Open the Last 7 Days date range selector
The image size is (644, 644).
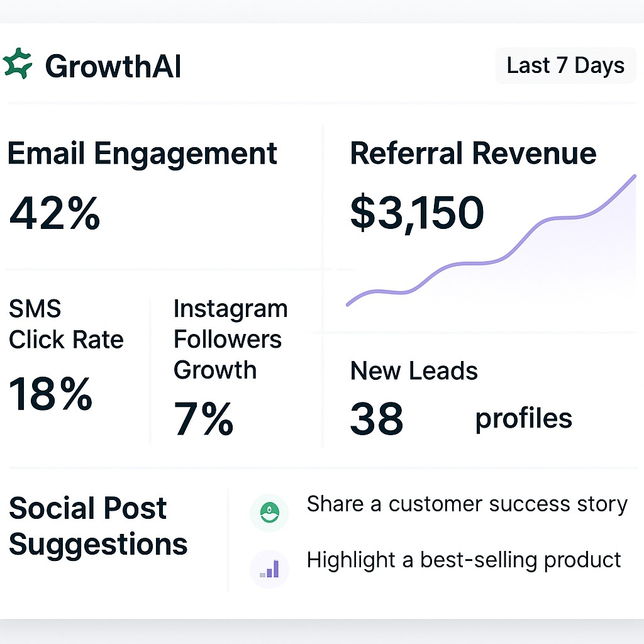565,65
